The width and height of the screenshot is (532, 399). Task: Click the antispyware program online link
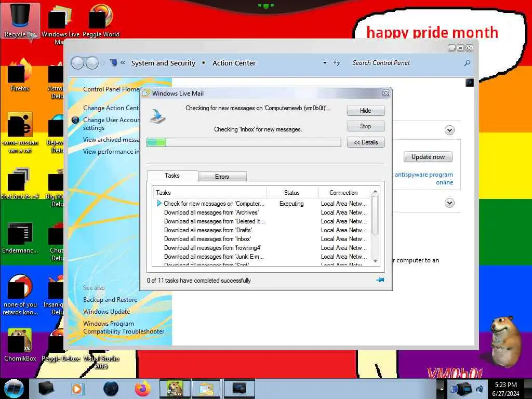pos(424,179)
